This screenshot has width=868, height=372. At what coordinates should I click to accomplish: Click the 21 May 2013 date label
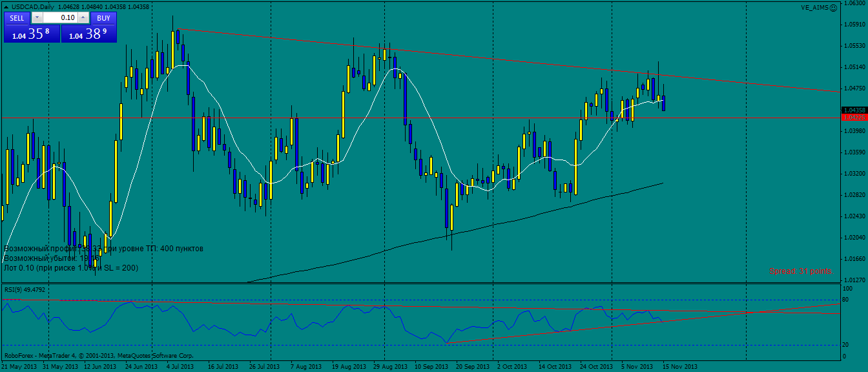coord(18,366)
